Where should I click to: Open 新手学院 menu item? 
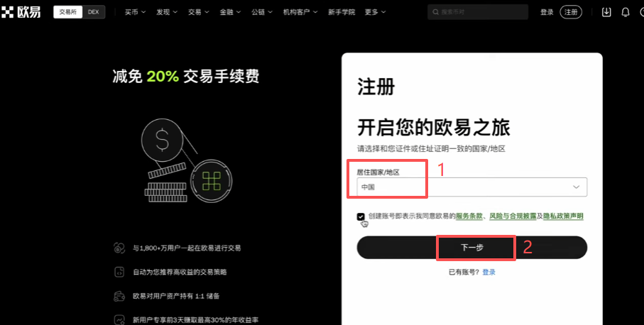tap(342, 12)
